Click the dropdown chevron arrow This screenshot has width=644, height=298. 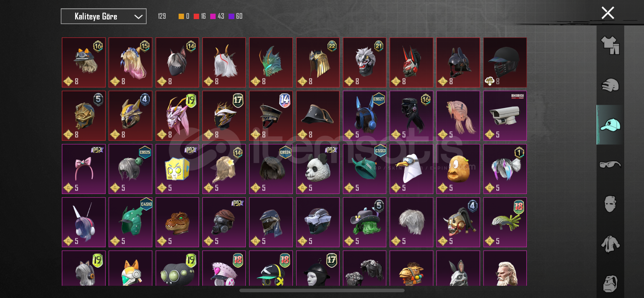138,17
